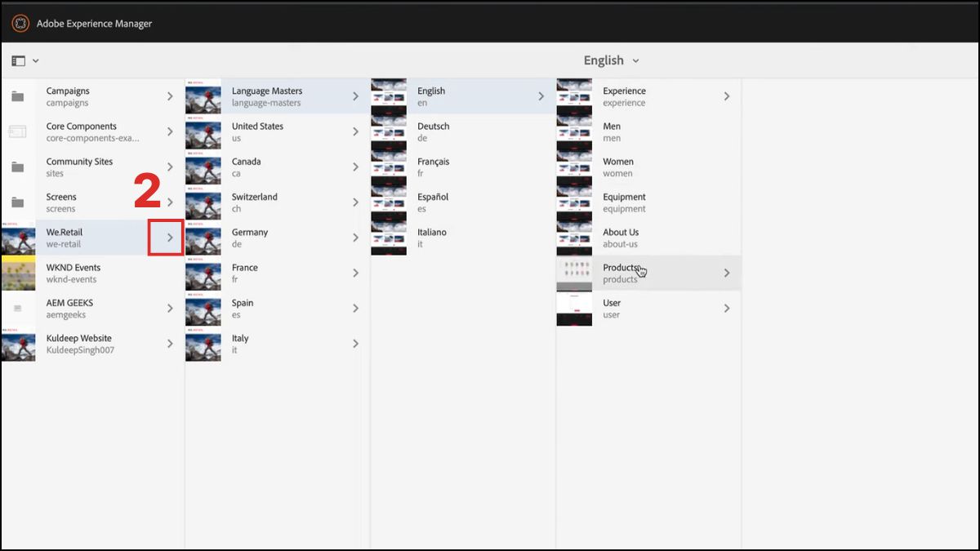Expand the Products page chevron
980x551 pixels.
coord(726,273)
